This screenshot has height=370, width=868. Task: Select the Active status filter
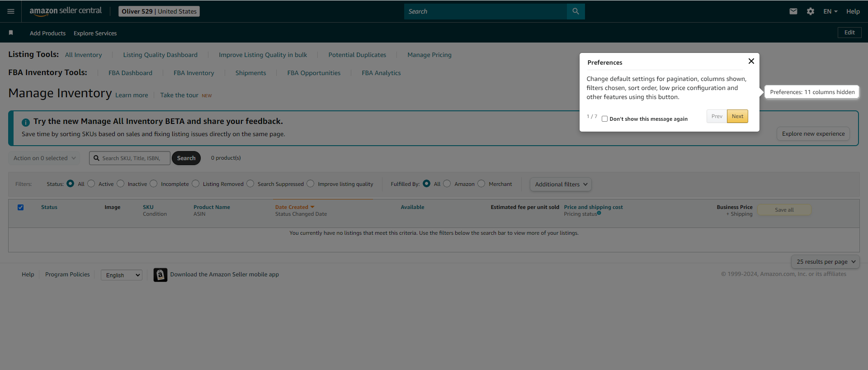pos(91,184)
